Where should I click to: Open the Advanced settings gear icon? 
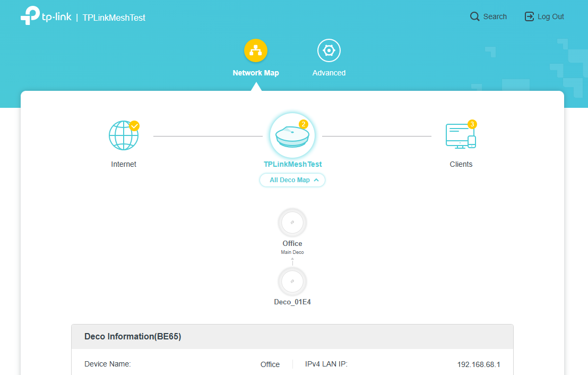pyautogui.click(x=329, y=50)
